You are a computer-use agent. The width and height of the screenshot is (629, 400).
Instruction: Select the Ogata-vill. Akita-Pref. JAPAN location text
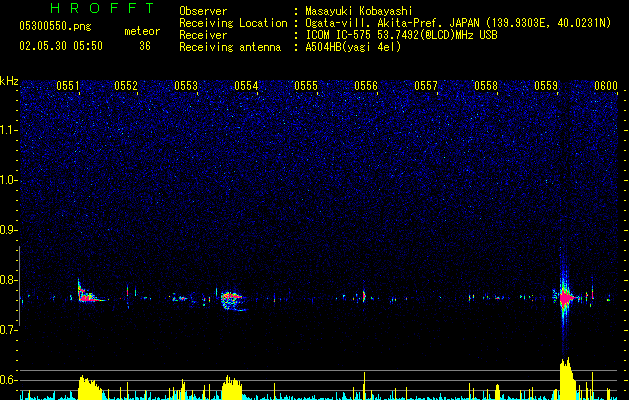[x=458, y=23]
